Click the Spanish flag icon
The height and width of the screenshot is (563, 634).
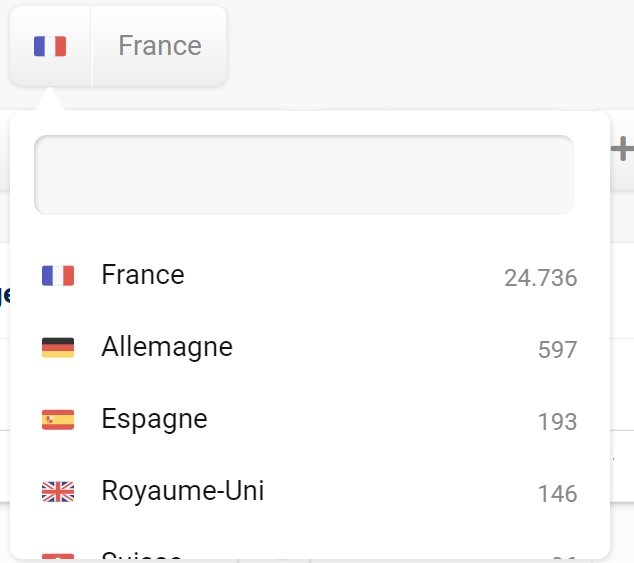coord(58,420)
